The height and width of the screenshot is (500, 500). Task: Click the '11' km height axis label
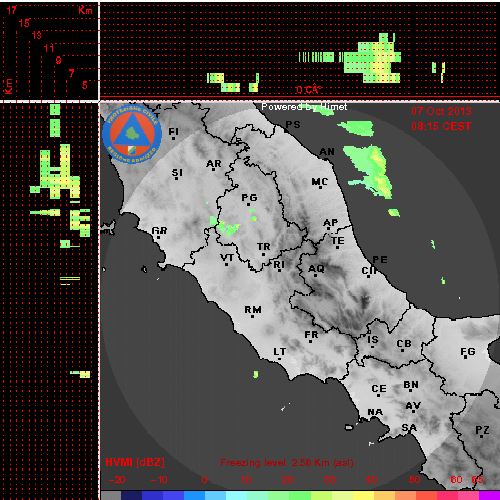[x=49, y=48]
